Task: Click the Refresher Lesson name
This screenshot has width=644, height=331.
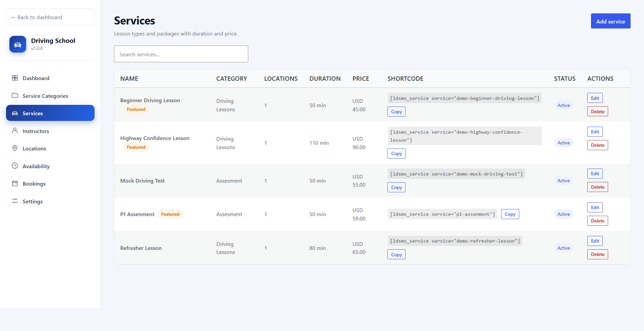Action: pyautogui.click(x=141, y=248)
